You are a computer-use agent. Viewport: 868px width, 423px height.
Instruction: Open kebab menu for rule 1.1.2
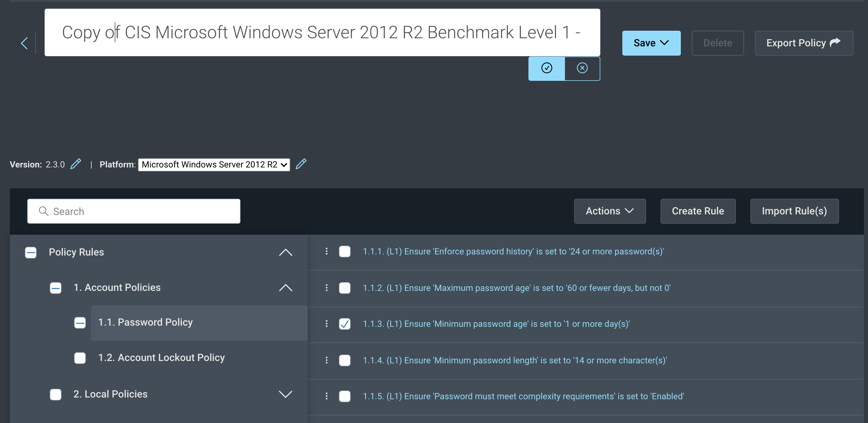click(326, 287)
